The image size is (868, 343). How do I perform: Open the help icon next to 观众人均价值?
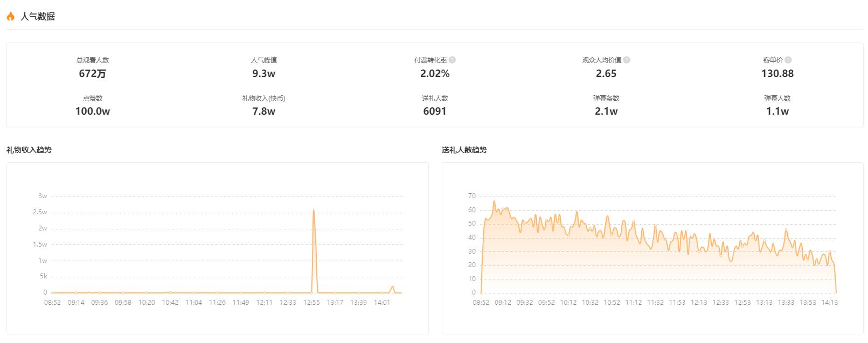click(x=627, y=60)
